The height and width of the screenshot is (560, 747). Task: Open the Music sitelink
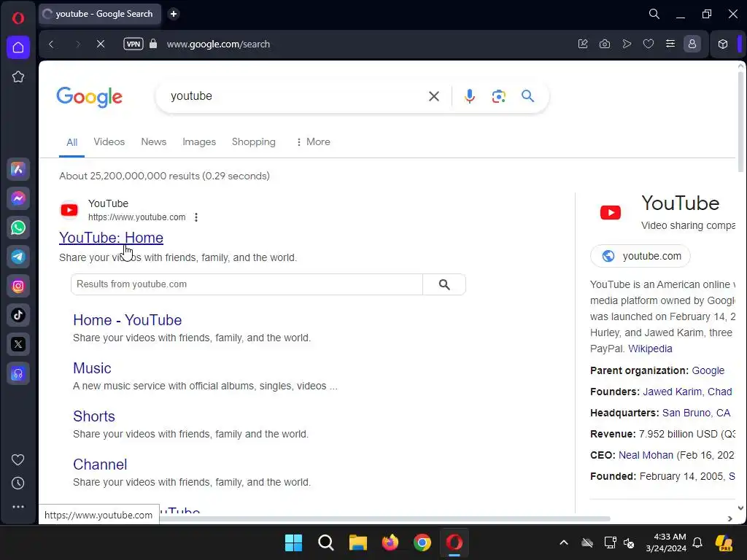pyautogui.click(x=92, y=368)
